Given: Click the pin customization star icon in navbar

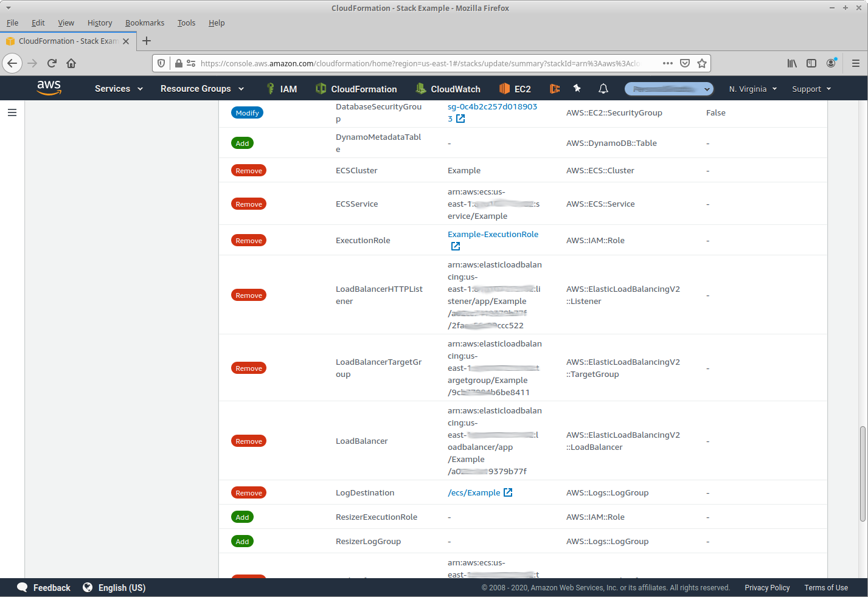Looking at the screenshot, I should [x=577, y=88].
